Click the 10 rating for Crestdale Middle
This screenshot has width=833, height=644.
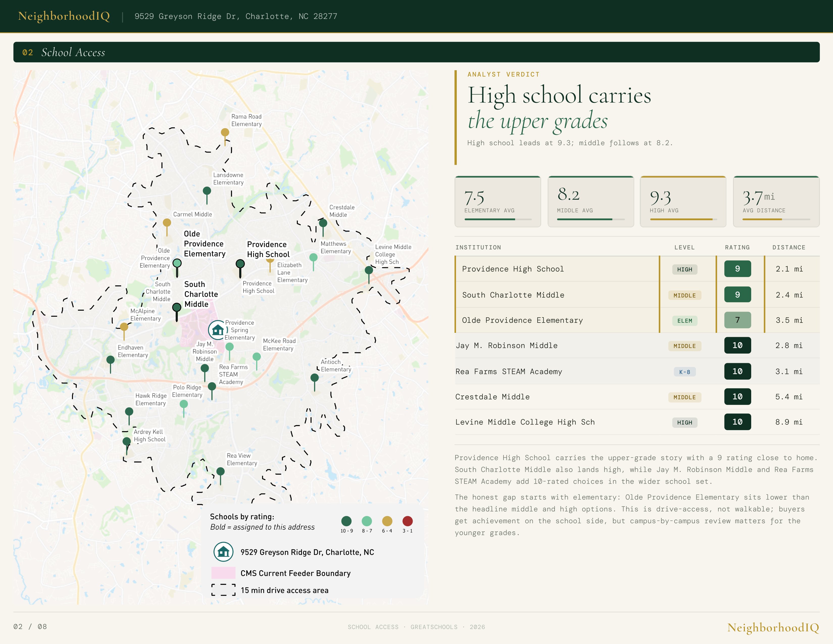pos(738,397)
